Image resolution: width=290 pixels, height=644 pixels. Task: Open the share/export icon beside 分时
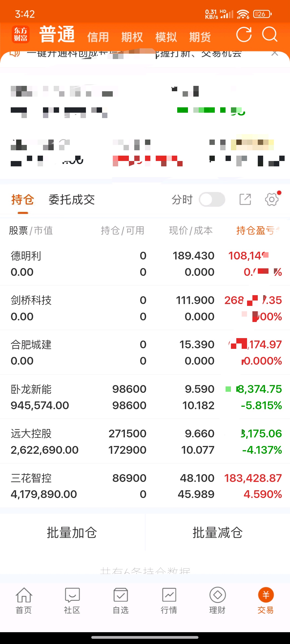(x=245, y=200)
